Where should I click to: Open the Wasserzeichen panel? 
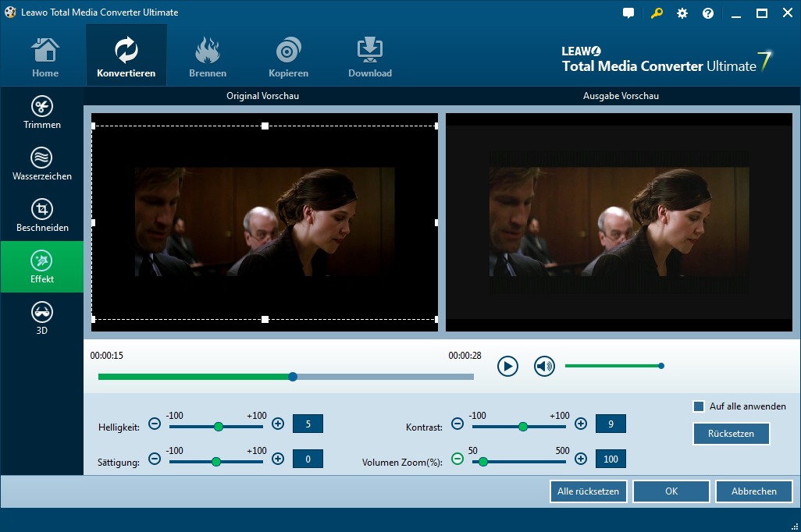click(42, 165)
